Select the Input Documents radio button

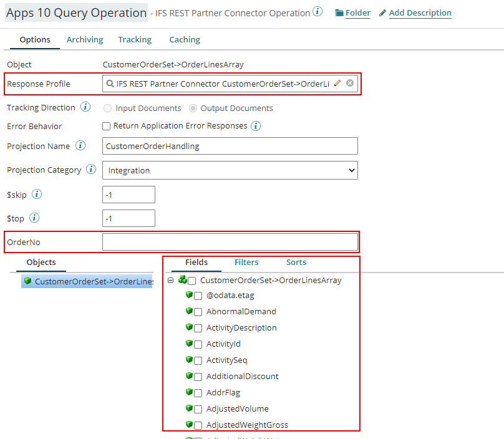pos(107,108)
